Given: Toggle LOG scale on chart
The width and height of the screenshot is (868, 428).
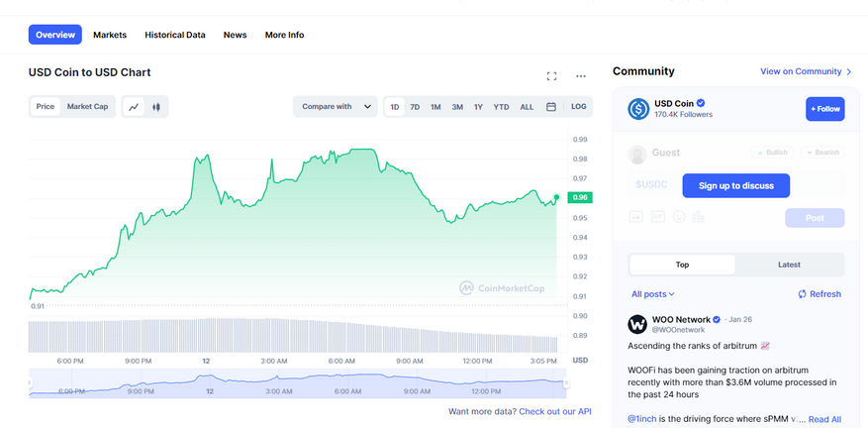Looking at the screenshot, I should tap(578, 106).
